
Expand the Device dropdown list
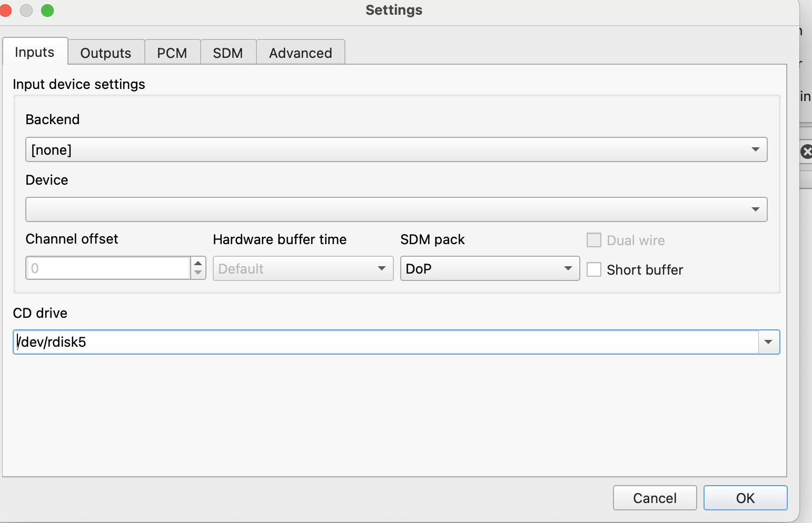(x=396, y=209)
